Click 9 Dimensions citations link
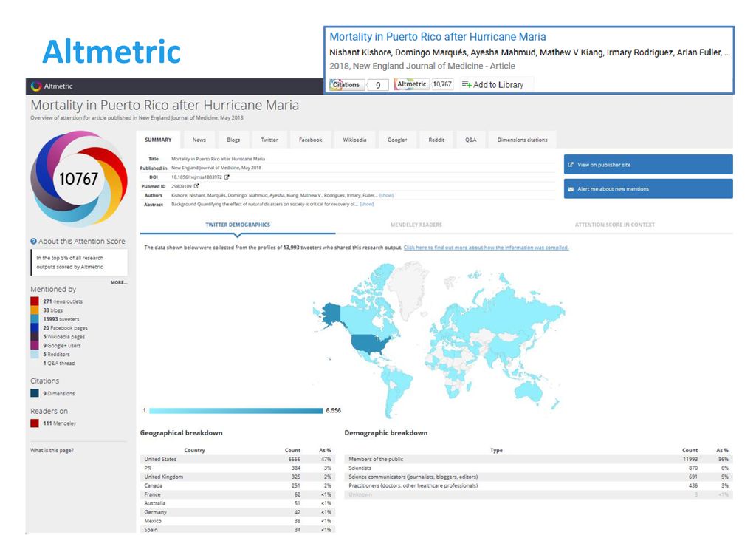 (59, 394)
